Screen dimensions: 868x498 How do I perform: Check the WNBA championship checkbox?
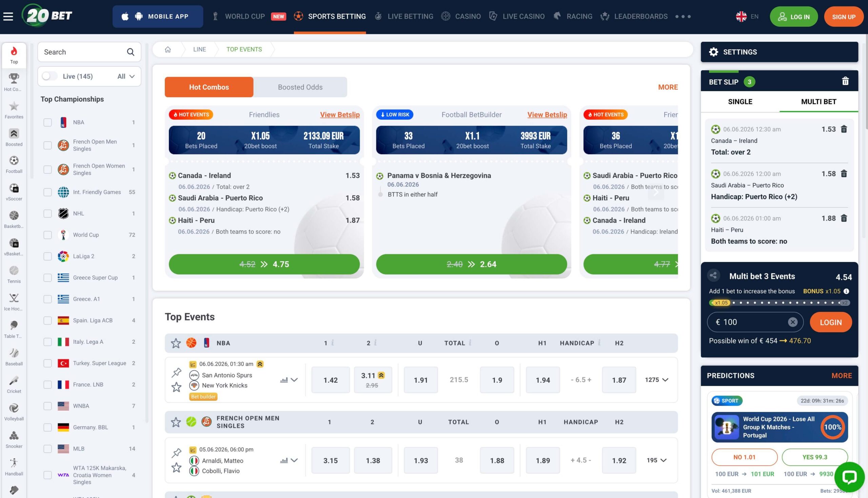(x=47, y=406)
